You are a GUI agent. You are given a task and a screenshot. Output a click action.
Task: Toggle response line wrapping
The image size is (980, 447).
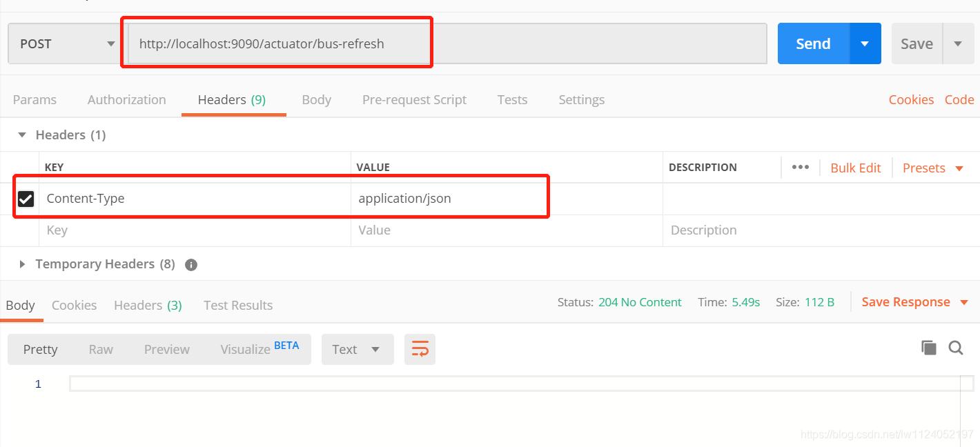420,349
